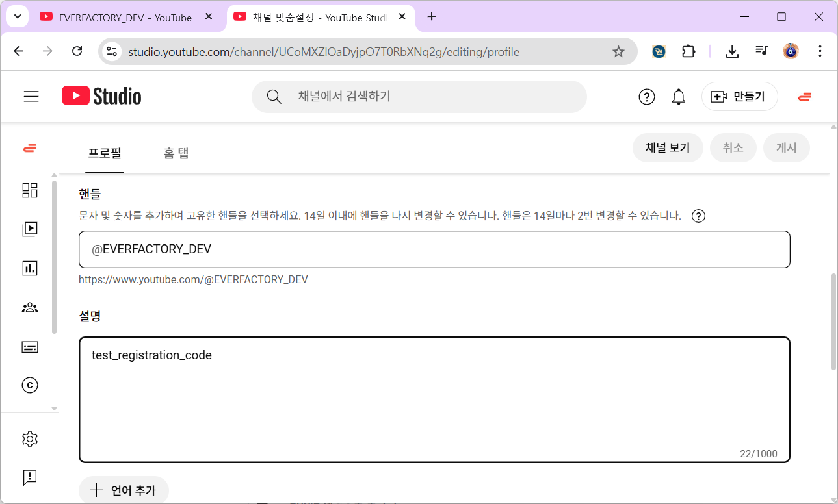Open the Analytics bar chart icon
The width and height of the screenshot is (838, 504).
pos(30,268)
